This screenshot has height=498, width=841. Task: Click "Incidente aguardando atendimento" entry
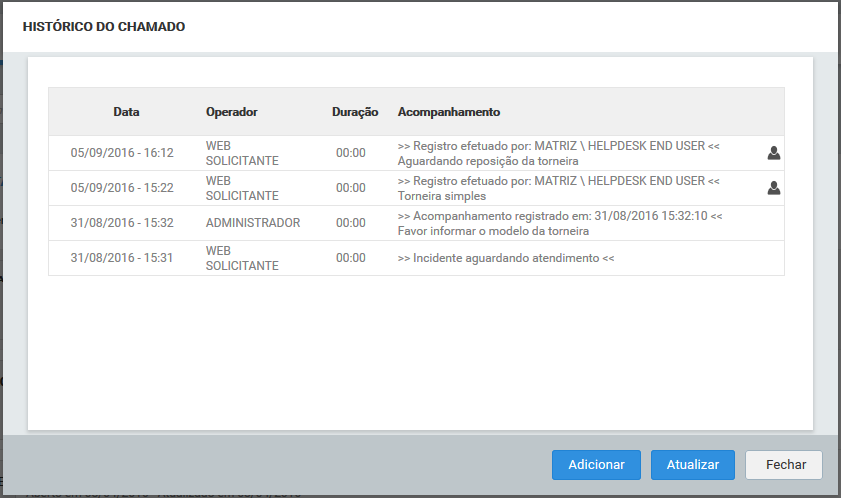coord(505,258)
